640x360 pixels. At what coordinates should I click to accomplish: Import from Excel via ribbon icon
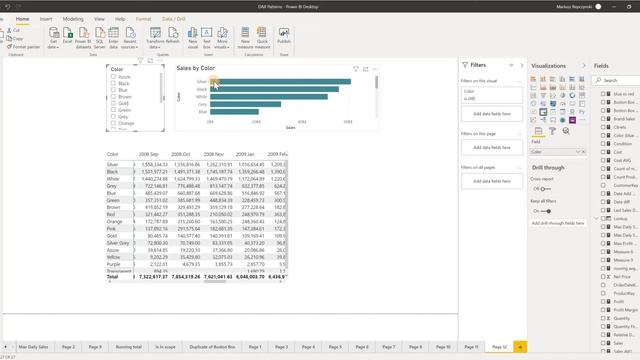pos(67,36)
